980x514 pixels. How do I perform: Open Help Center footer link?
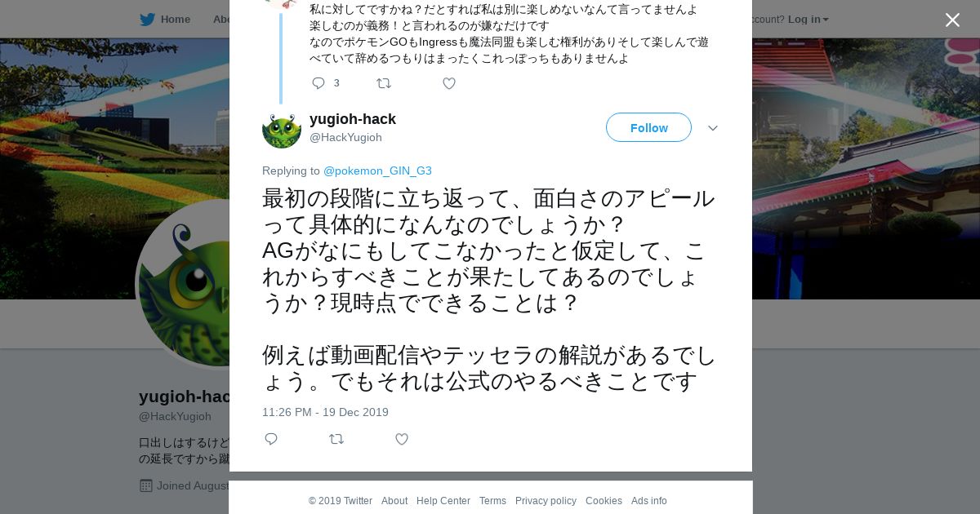pos(443,501)
